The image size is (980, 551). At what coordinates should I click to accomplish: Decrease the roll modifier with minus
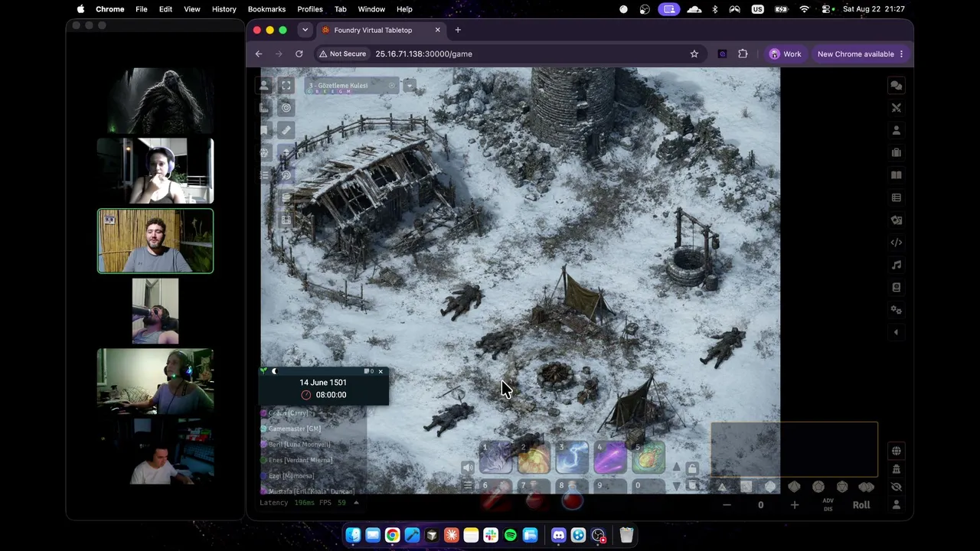point(727,505)
